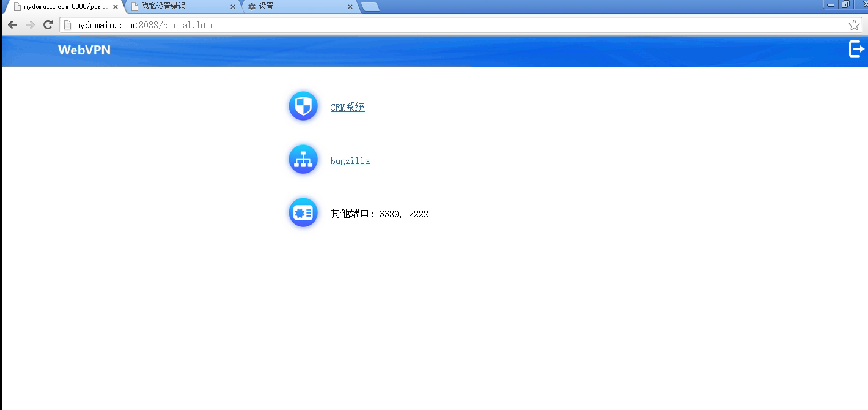Click the 其他端口 settings card icon
This screenshot has height=410, width=868.
click(x=303, y=213)
